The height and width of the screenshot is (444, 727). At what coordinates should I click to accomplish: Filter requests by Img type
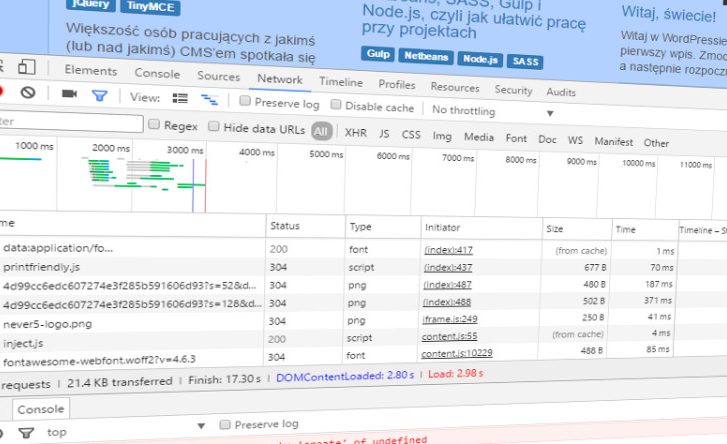[442, 136]
